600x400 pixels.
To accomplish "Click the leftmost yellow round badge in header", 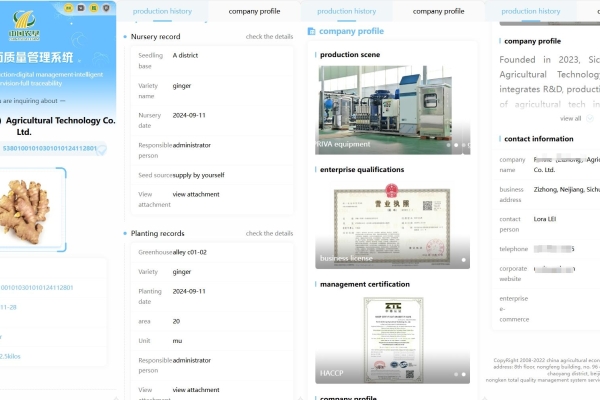I will pyautogui.click(x=68, y=8).
